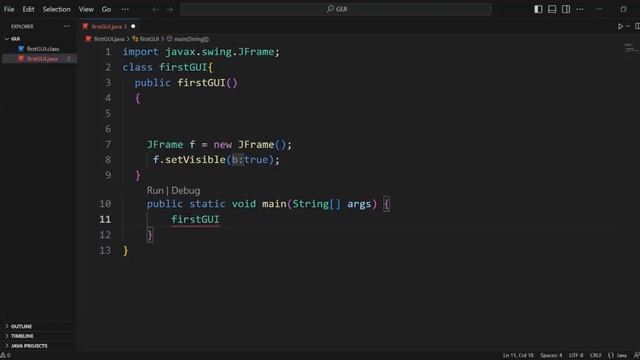Open Explorer views and more actions ellipsis
The image size is (640, 360).
(67, 26)
